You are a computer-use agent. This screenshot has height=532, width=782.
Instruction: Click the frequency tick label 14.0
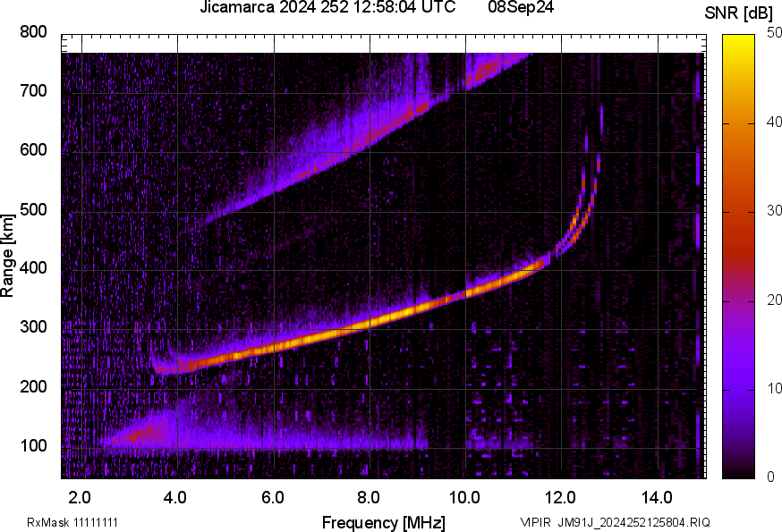tap(657, 497)
